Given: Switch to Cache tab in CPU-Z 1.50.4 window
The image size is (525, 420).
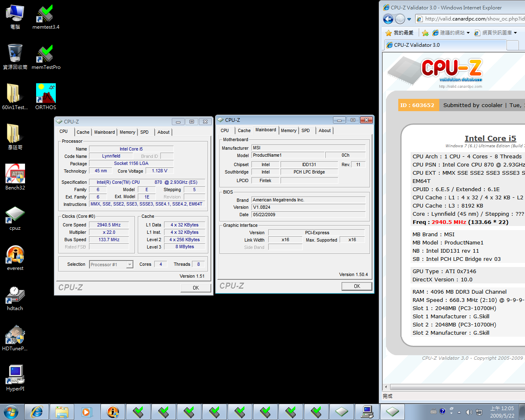Looking at the screenshot, I should pos(244,130).
